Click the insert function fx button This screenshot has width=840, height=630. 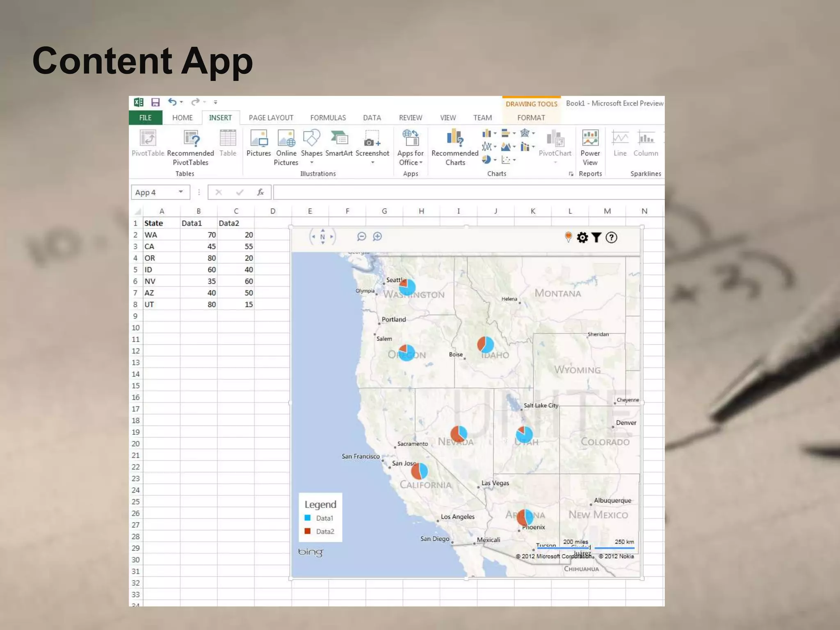coord(260,192)
